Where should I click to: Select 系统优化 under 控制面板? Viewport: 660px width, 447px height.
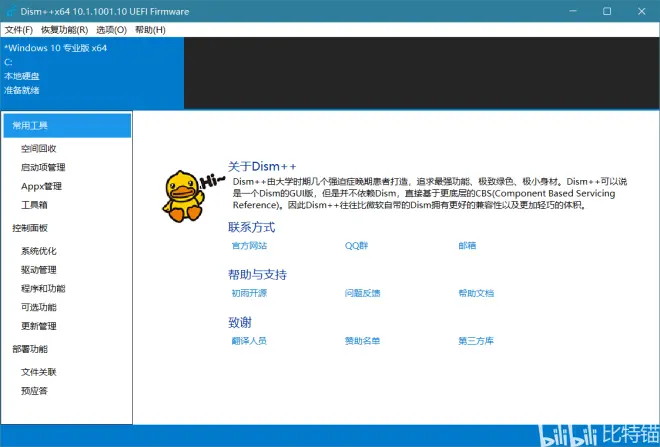click(39, 251)
